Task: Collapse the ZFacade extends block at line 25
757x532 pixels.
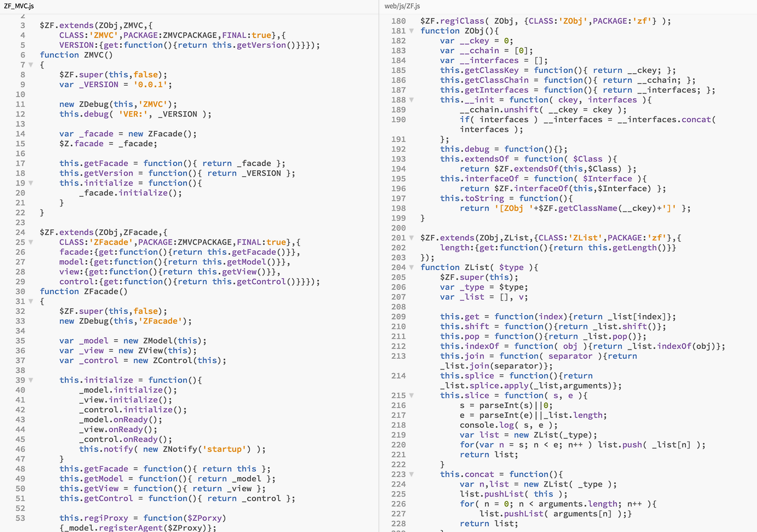Action: coord(31,242)
